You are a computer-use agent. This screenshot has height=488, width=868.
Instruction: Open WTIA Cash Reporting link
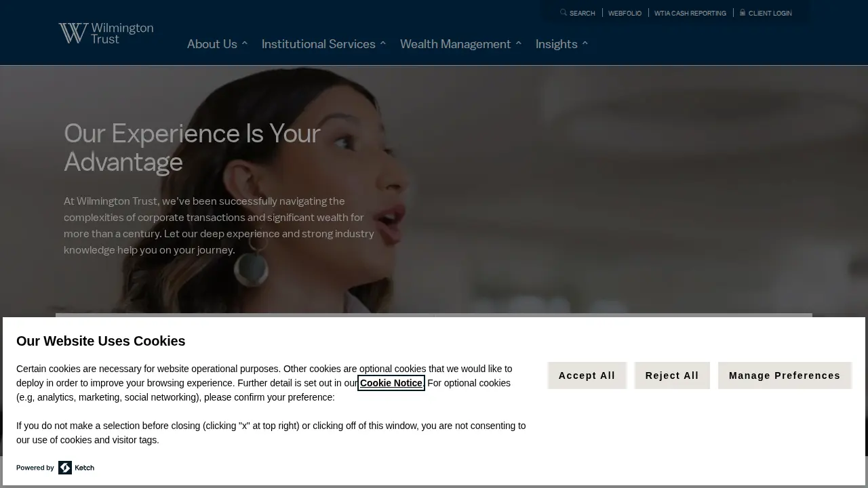pos(690,13)
